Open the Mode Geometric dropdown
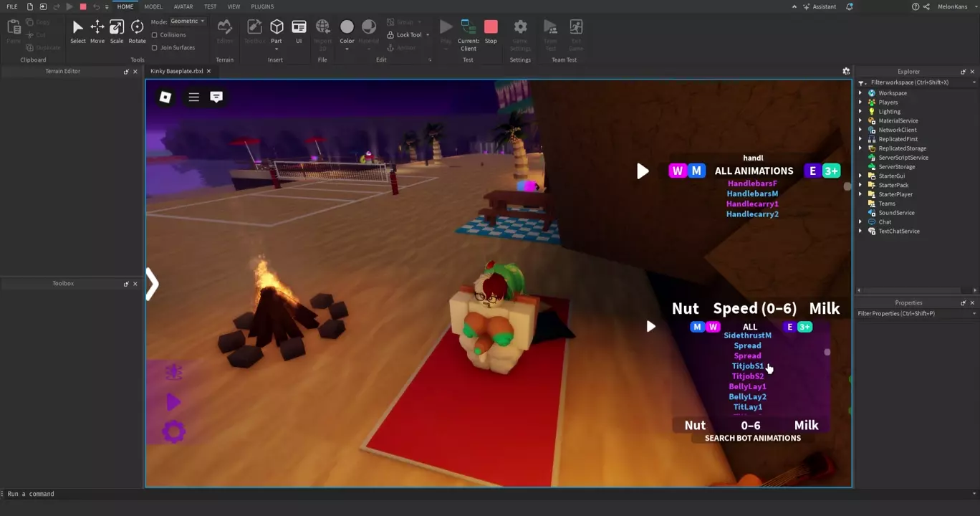This screenshot has width=980, height=516. pyautogui.click(x=188, y=21)
